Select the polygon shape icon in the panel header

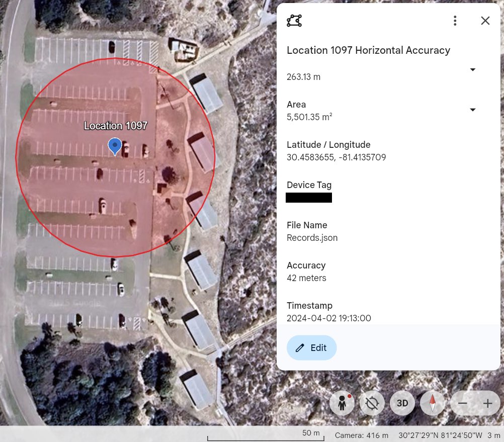pos(294,21)
